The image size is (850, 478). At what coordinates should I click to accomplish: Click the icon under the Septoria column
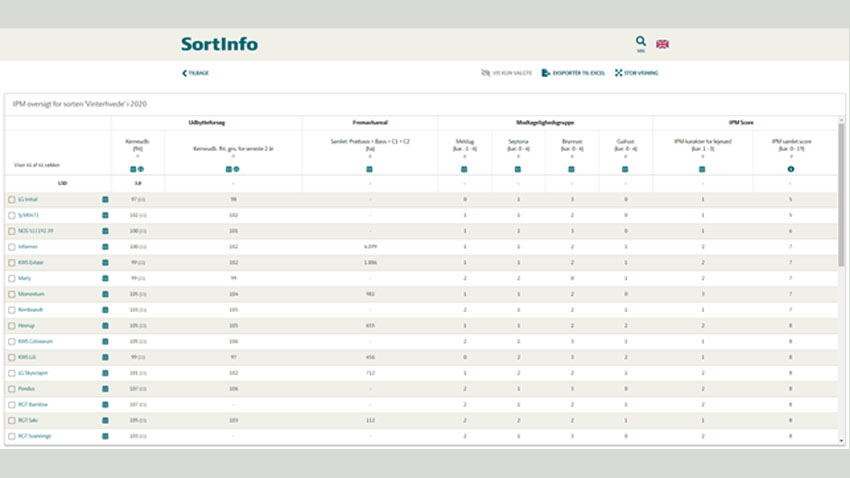[x=518, y=169]
